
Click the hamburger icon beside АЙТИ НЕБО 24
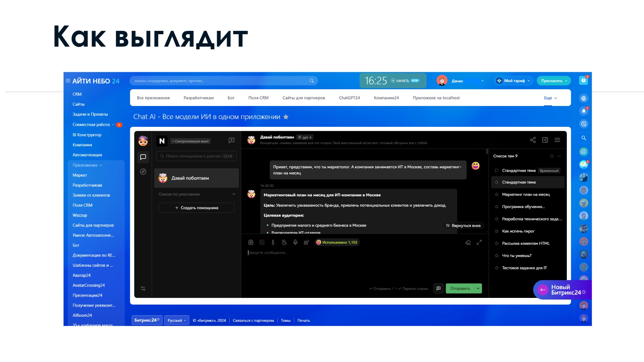tap(68, 81)
